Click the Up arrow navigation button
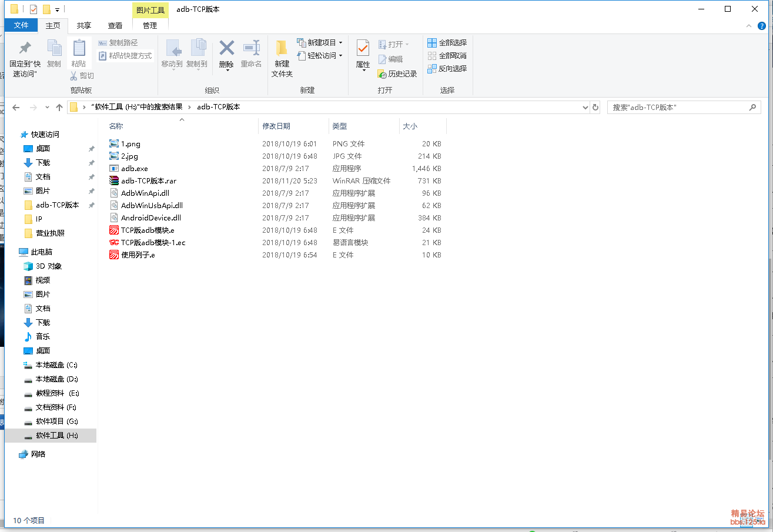The height and width of the screenshot is (532, 773). [x=59, y=108]
